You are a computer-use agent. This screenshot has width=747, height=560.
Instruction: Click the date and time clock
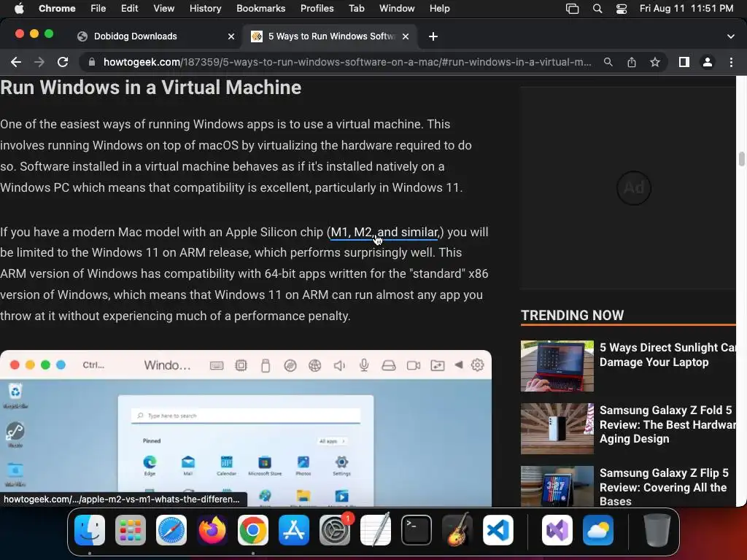coord(686,8)
